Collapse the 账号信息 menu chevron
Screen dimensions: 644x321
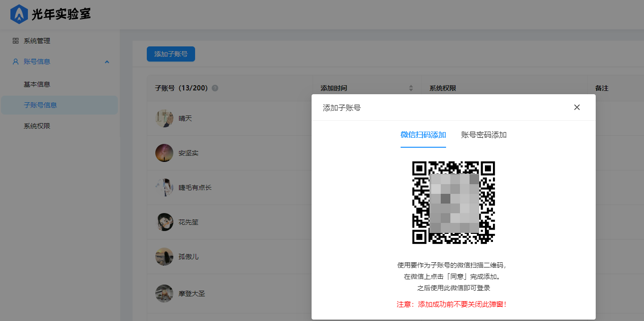(x=107, y=62)
